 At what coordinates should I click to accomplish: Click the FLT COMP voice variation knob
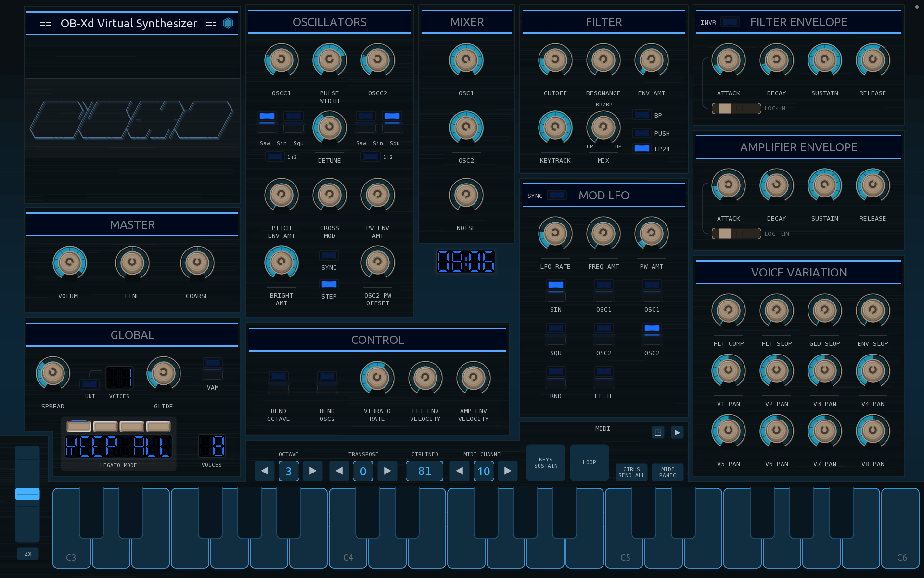pyautogui.click(x=729, y=311)
